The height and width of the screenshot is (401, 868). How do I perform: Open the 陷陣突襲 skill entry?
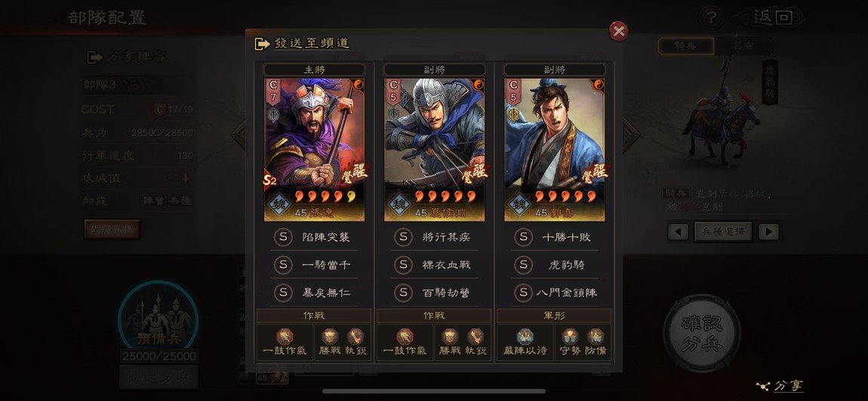pos(315,237)
